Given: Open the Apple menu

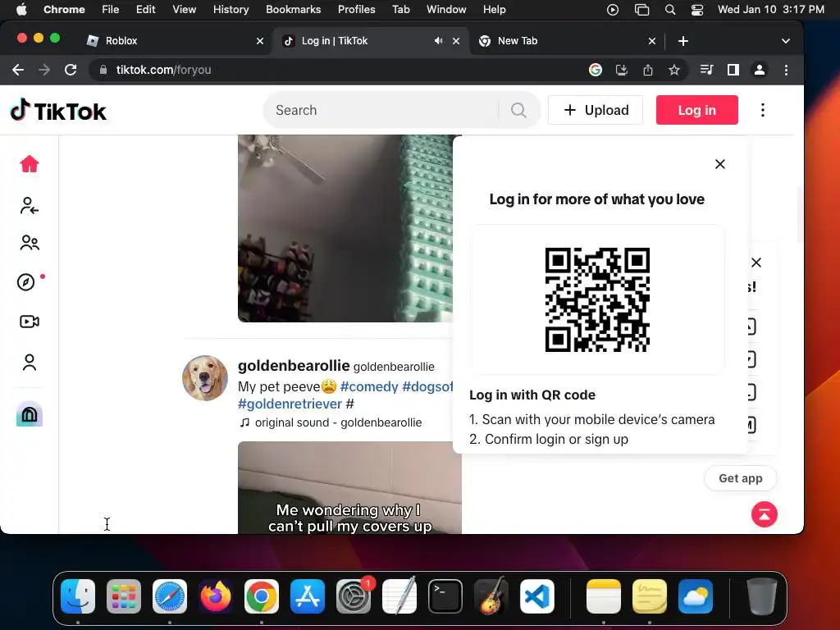Looking at the screenshot, I should 21,9.
